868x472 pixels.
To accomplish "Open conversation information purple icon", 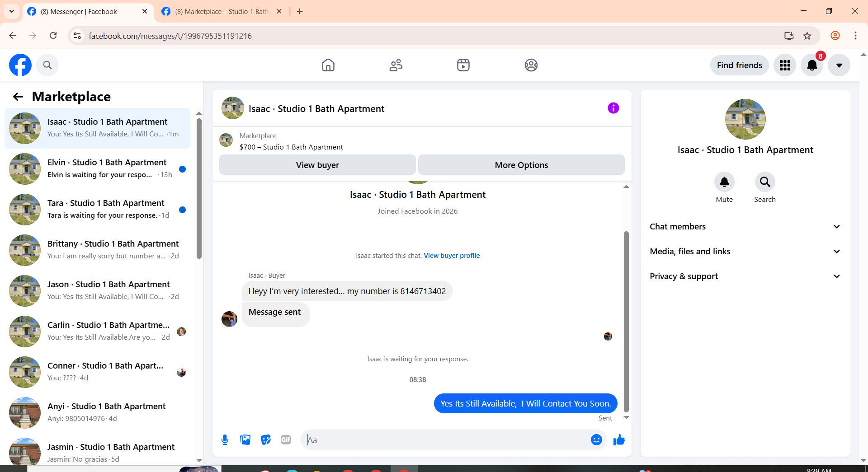I will [613, 108].
